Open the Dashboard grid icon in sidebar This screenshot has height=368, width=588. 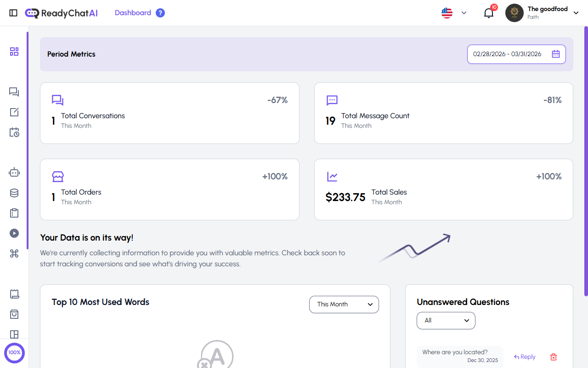[14, 52]
